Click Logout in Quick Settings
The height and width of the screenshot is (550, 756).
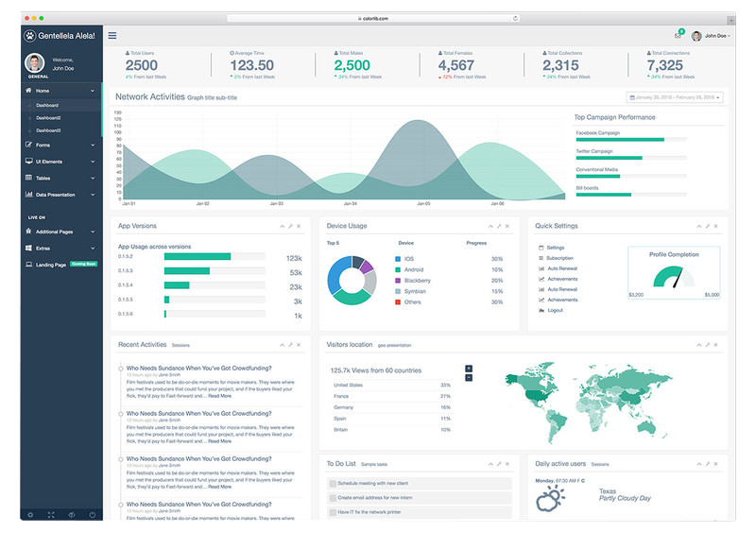[555, 310]
